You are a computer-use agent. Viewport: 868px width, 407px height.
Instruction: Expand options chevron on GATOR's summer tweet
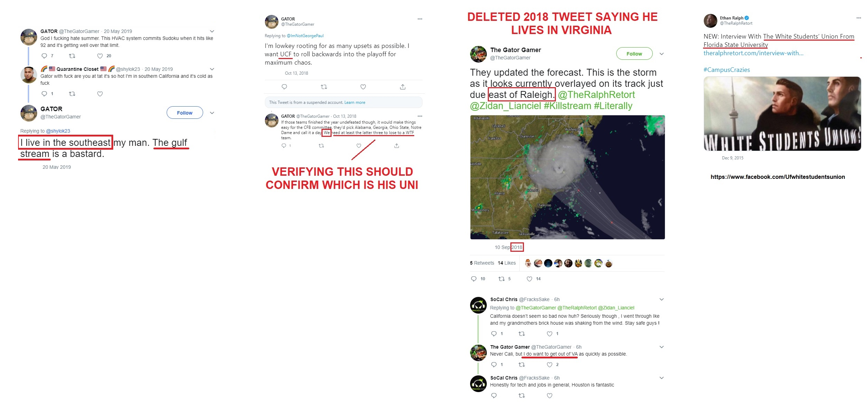[x=212, y=31]
